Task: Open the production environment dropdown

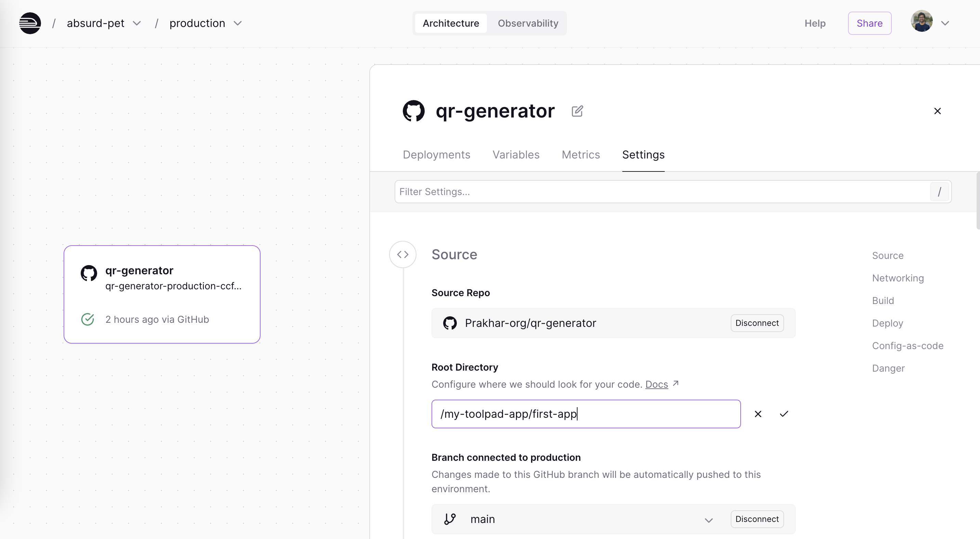Action: 238,23
